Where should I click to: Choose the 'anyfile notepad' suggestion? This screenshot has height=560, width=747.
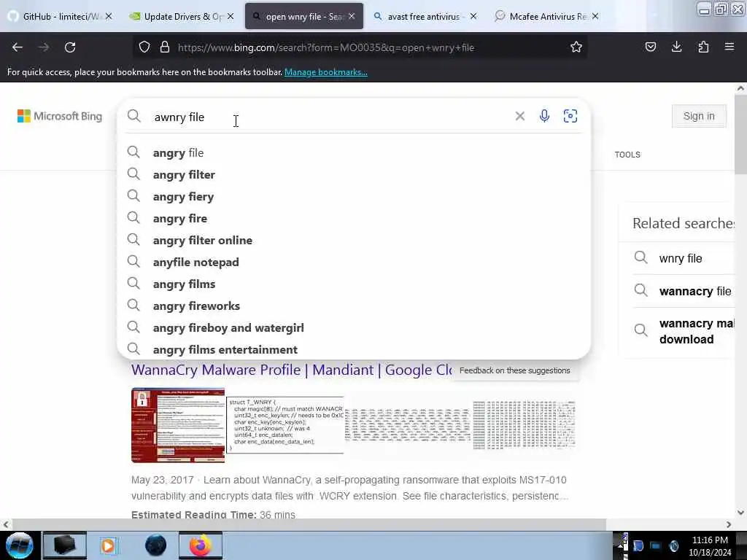[354, 262]
